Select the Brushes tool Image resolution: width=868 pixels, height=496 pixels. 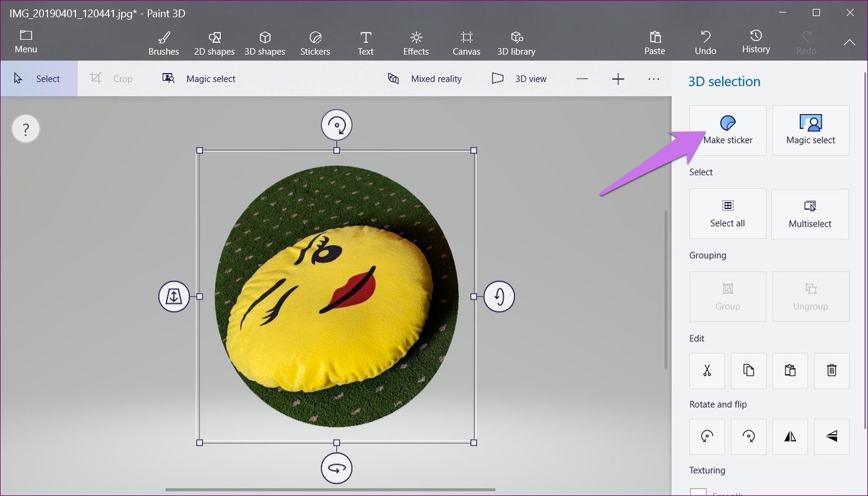click(x=164, y=44)
